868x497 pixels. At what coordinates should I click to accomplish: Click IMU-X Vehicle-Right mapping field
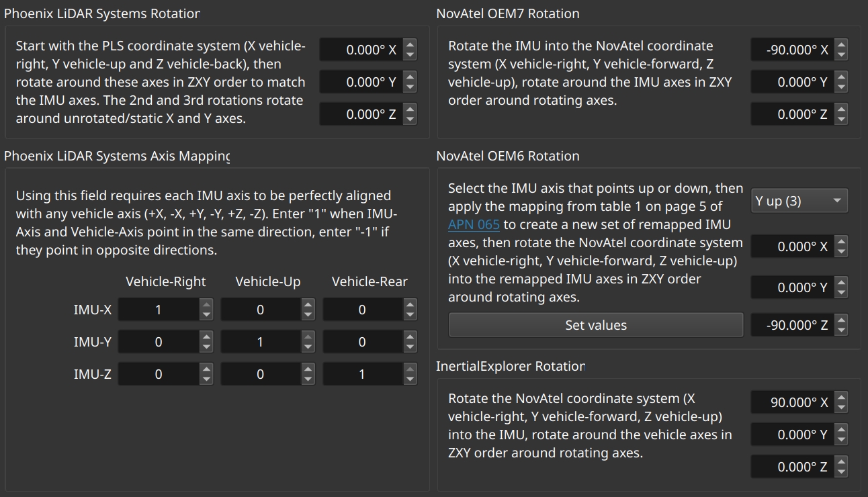(x=159, y=310)
